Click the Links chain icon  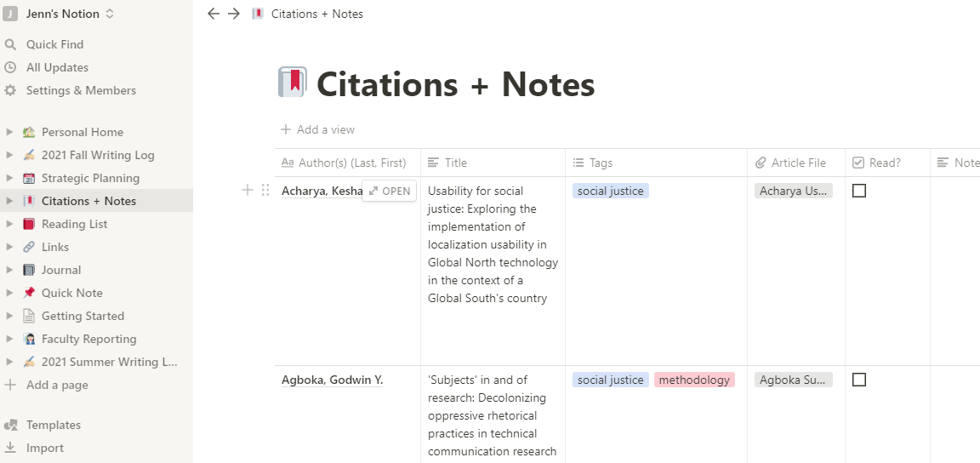(x=29, y=247)
